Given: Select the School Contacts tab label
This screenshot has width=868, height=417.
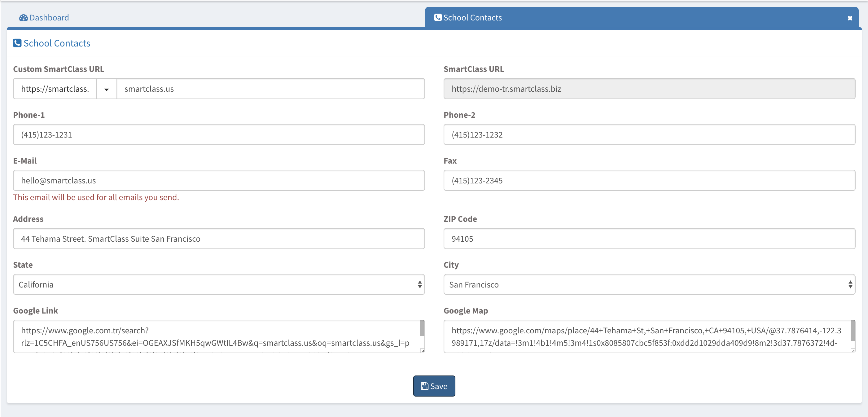Looking at the screenshot, I should tap(472, 18).
